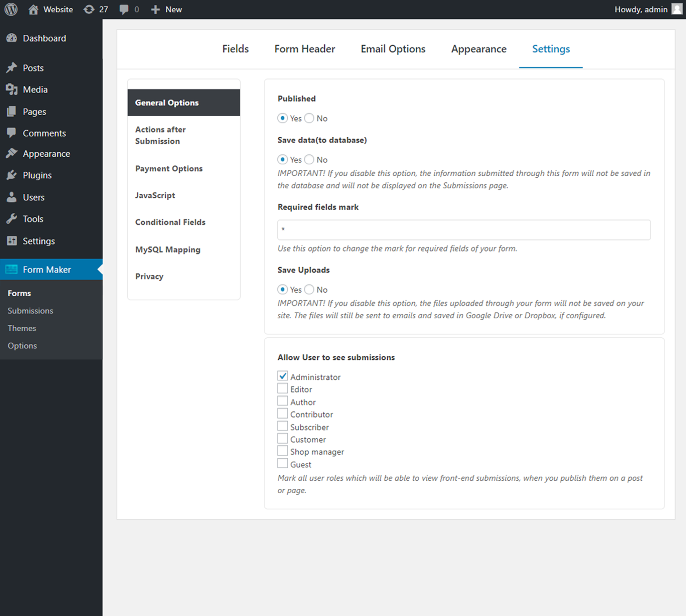
Task: Click the Pages icon in sidebar
Action: pyautogui.click(x=12, y=111)
